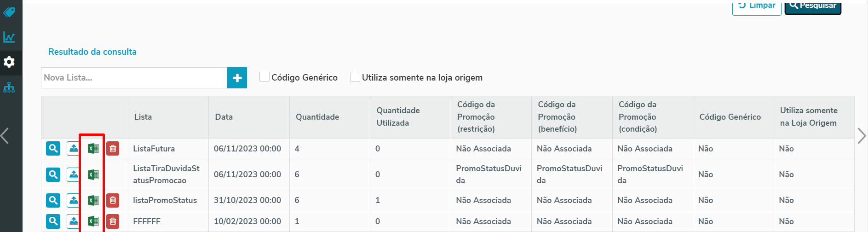Click the magnifier icon for ListaFutura row

pos(53,149)
